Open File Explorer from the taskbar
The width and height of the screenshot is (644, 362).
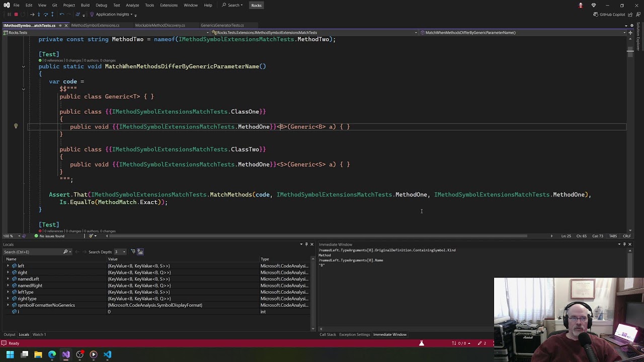pos(38,354)
